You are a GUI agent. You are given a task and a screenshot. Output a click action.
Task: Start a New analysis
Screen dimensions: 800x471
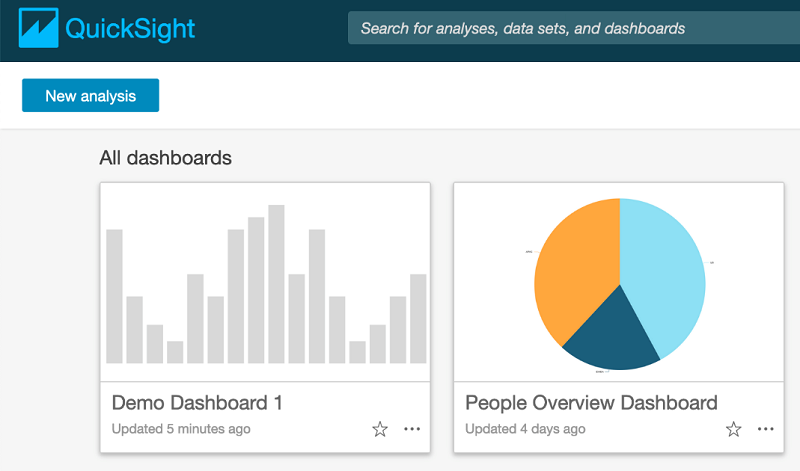(x=90, y=95)
